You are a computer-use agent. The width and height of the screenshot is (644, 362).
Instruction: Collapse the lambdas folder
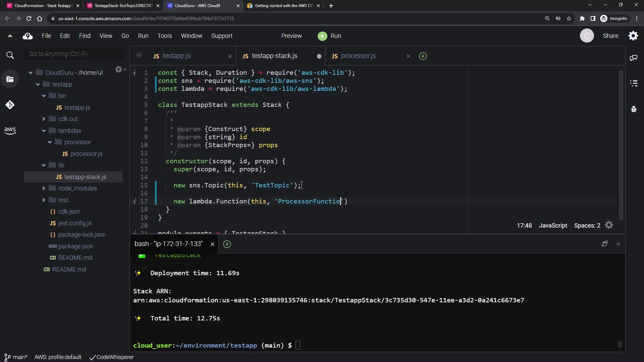44,131
